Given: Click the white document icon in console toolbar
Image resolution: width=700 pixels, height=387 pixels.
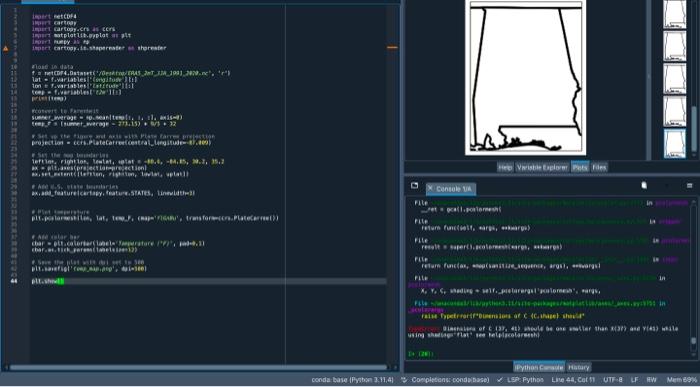Looking at the screenshot, I should coord(644,185).
